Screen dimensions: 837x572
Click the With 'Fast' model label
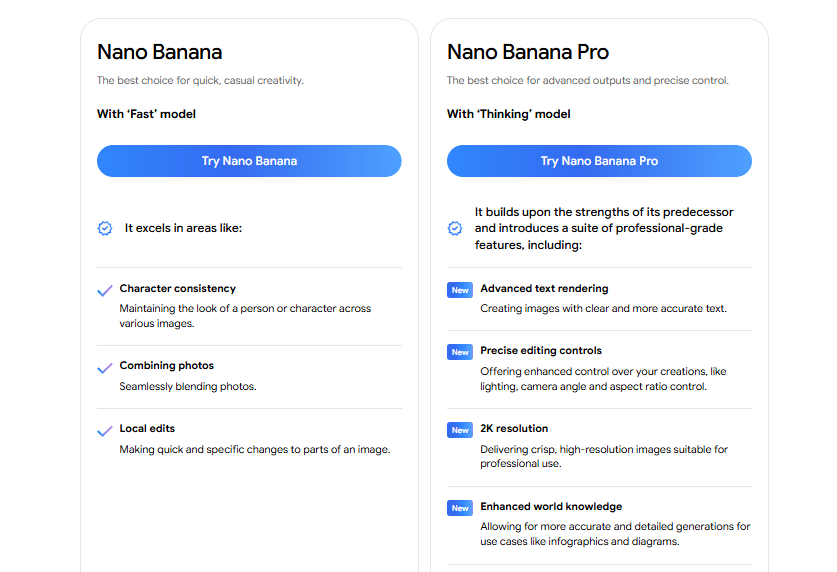coord(146,114)
